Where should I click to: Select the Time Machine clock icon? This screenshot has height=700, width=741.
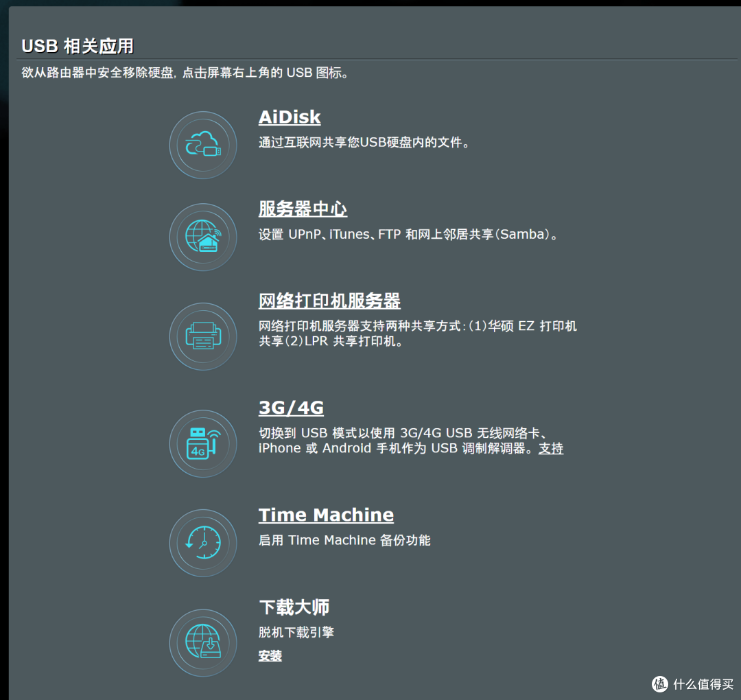203,543
